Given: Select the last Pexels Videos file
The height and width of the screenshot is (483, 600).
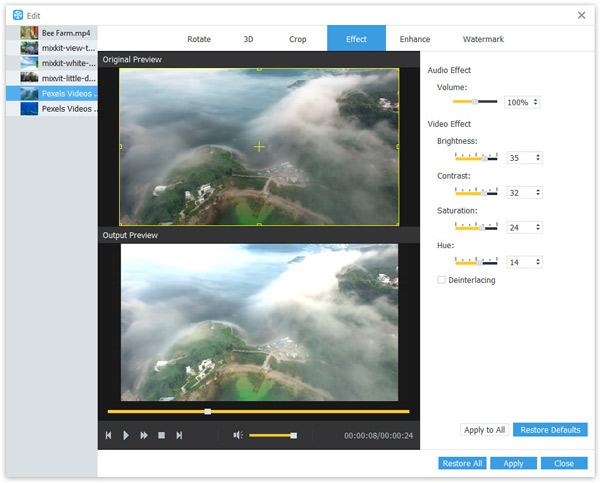Looking at the screenshot, I should pyautogui.click(x=52, y=109).
